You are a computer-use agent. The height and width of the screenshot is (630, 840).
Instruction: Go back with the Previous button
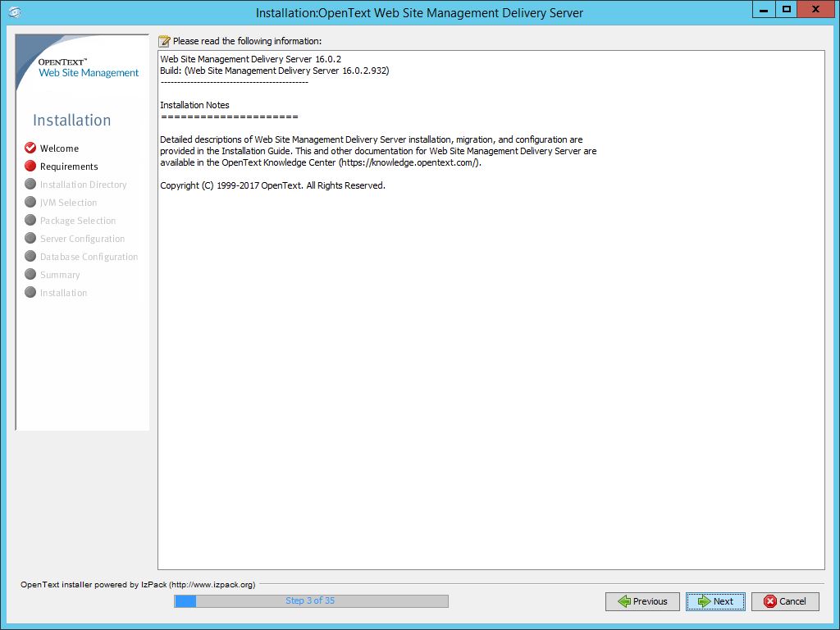pos(642,601)
